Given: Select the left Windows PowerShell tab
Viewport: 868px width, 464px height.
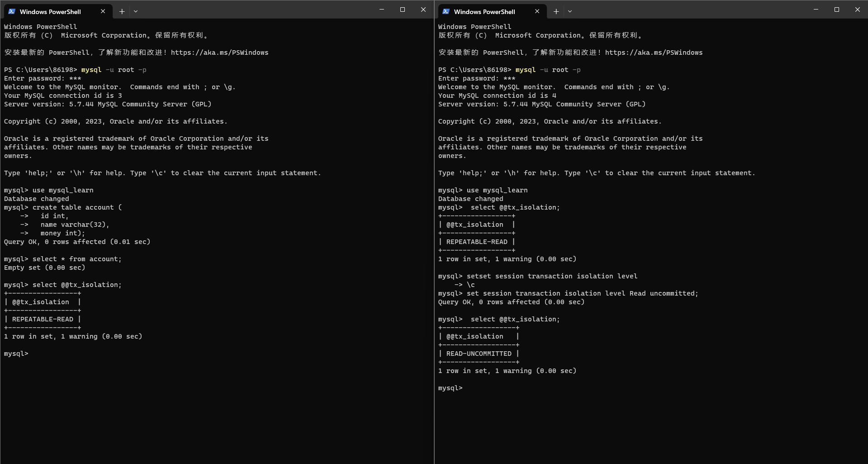Looking at the screenshot, I should point(57,11).
